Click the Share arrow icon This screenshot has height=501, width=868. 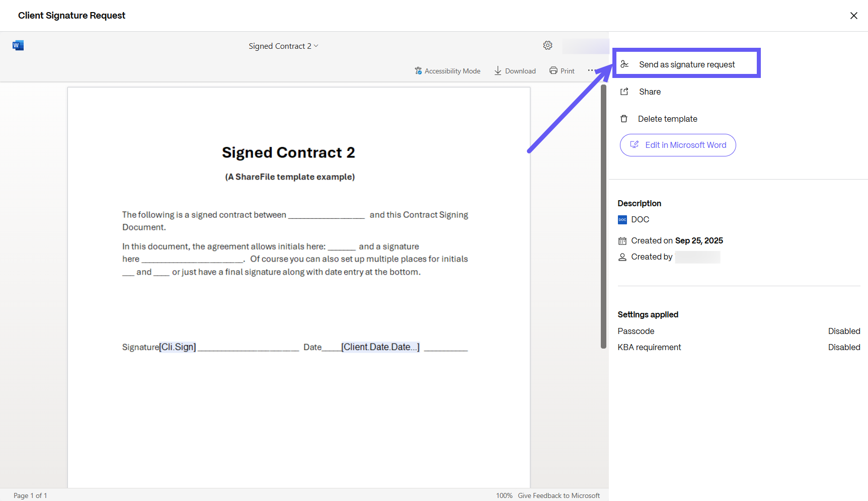coord(624,92)
